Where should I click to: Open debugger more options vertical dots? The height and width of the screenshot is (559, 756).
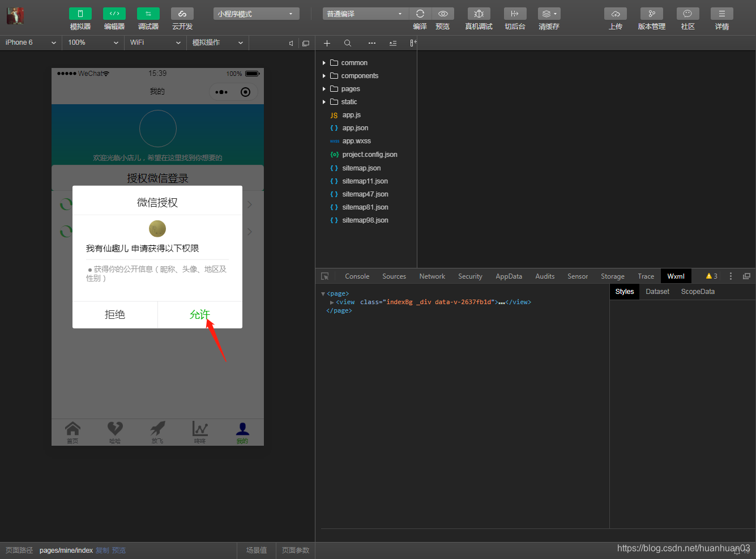tap(731, 276)
